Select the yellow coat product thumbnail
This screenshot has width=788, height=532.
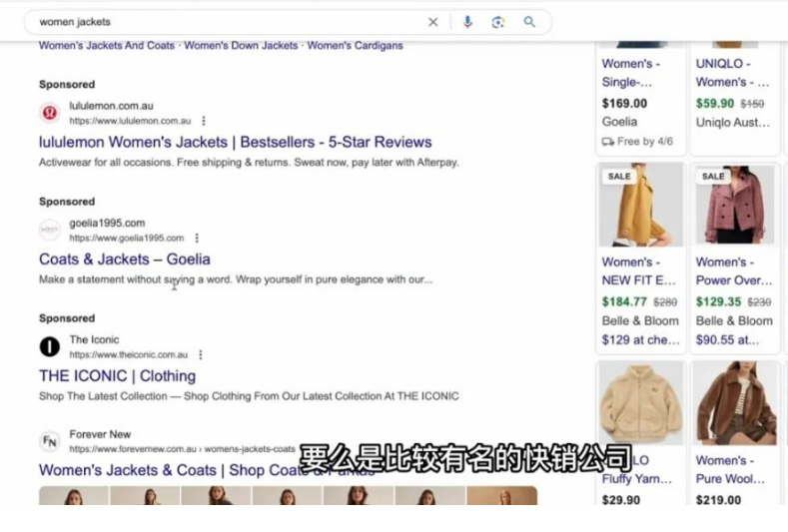tap(641, 205)
